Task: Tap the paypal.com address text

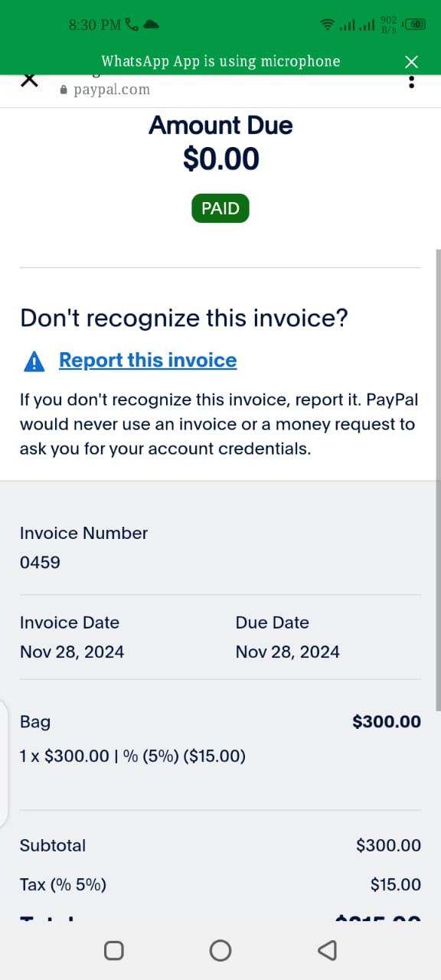Action: pos(112,90)
